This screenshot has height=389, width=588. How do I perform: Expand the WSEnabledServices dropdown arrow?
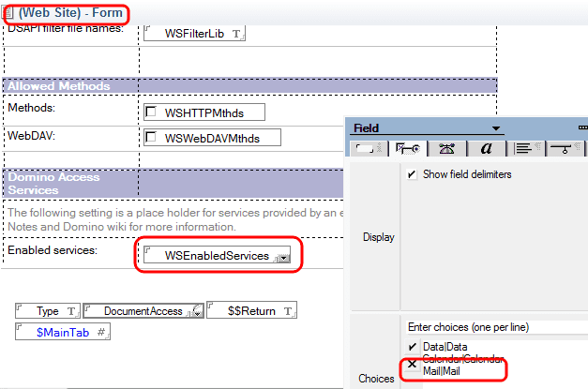point(282,257)
